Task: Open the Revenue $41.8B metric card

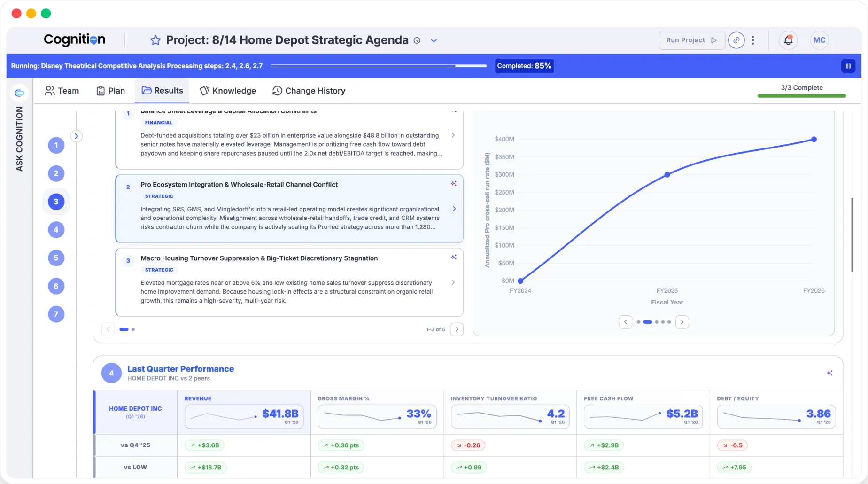Action: click(244, 417)
